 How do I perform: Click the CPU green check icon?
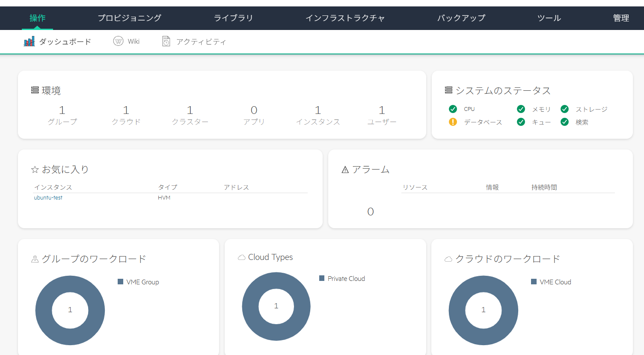click(453, 109)
